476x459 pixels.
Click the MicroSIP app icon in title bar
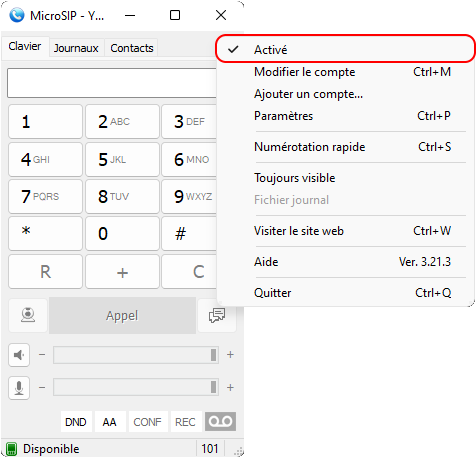(x=17, y=15)
